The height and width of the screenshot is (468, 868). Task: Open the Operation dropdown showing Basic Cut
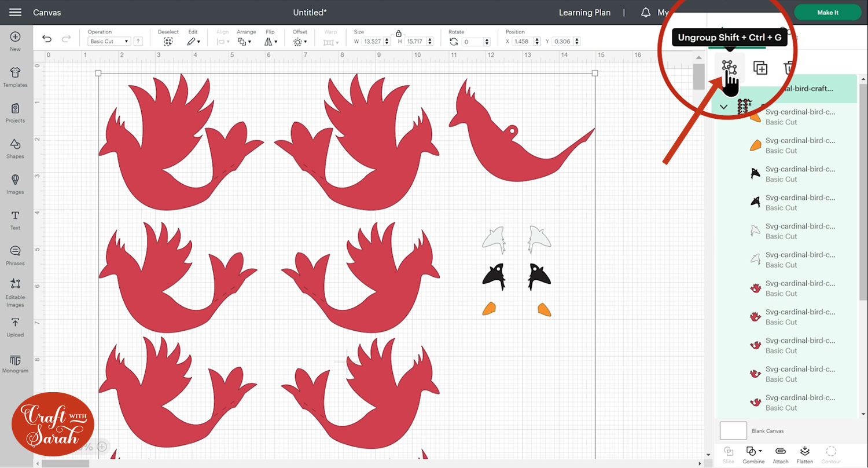pyautogui.click(x=109, y=42)
